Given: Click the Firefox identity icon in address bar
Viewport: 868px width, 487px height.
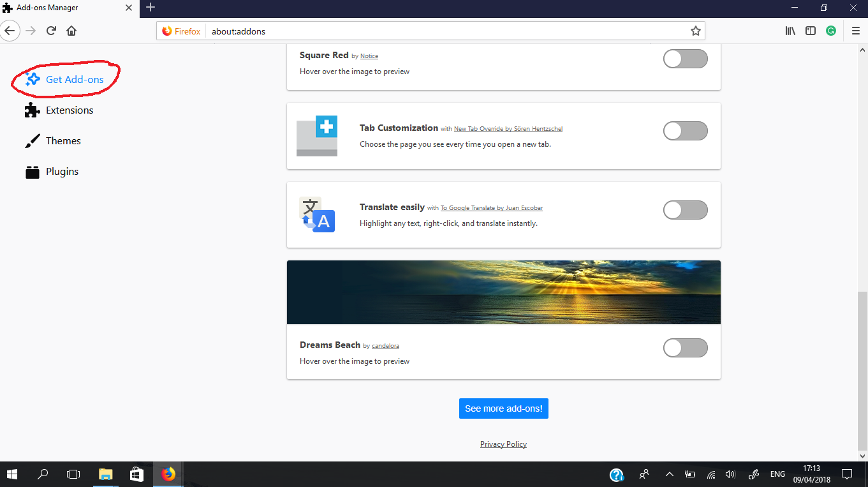Looking at the screenshot, I should 182,31.
